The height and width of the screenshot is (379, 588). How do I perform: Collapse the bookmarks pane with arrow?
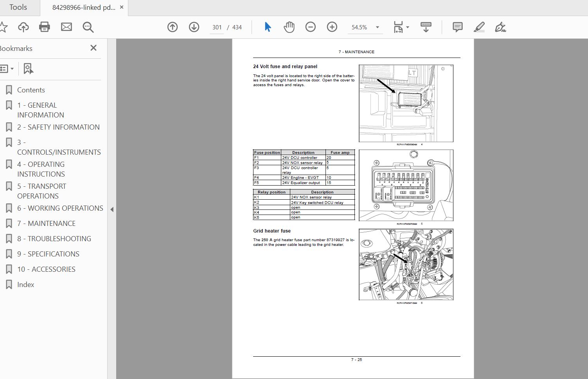112,209
